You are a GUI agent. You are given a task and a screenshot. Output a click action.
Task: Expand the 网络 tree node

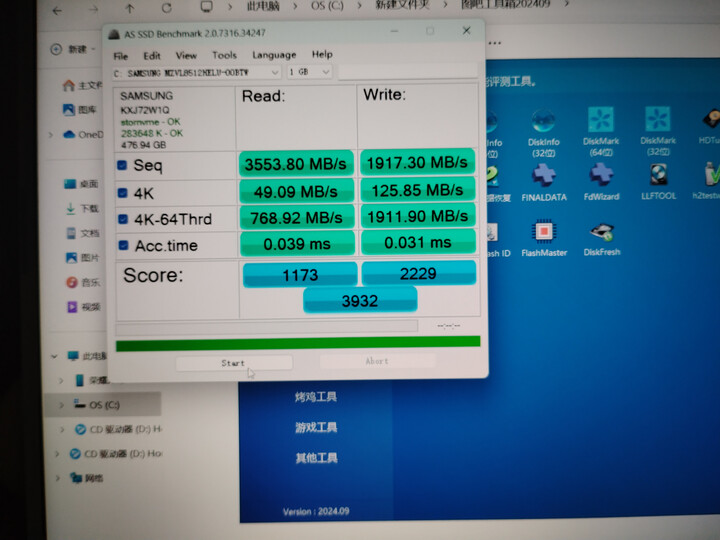pyautogui.click(x=58, y=478)
